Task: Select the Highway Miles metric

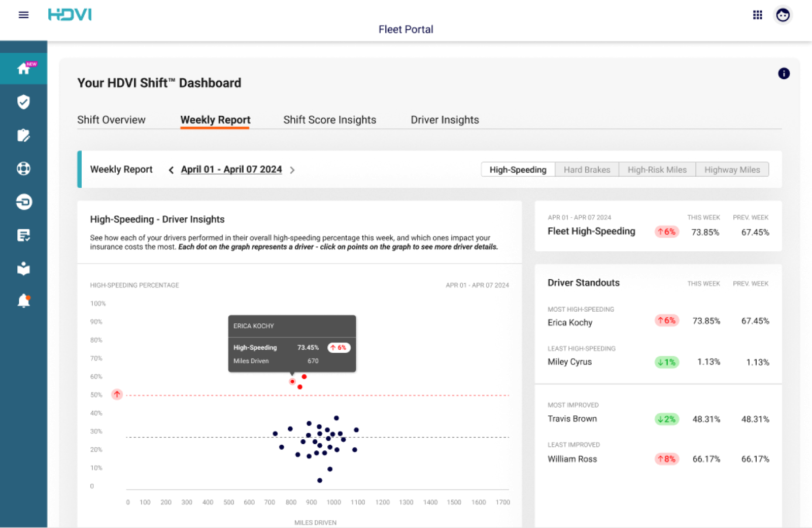Action: [732, 170]
